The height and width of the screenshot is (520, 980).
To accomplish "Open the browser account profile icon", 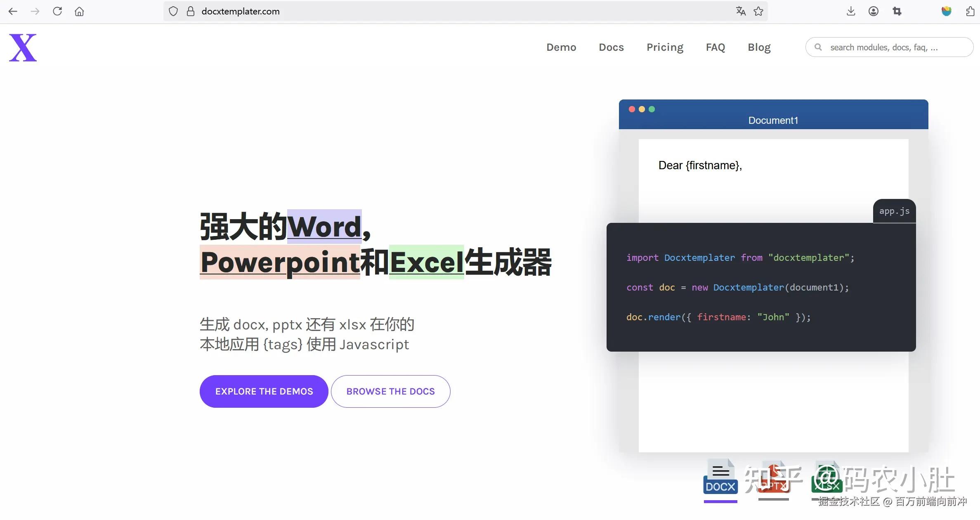I will click(x=873, y=11).
